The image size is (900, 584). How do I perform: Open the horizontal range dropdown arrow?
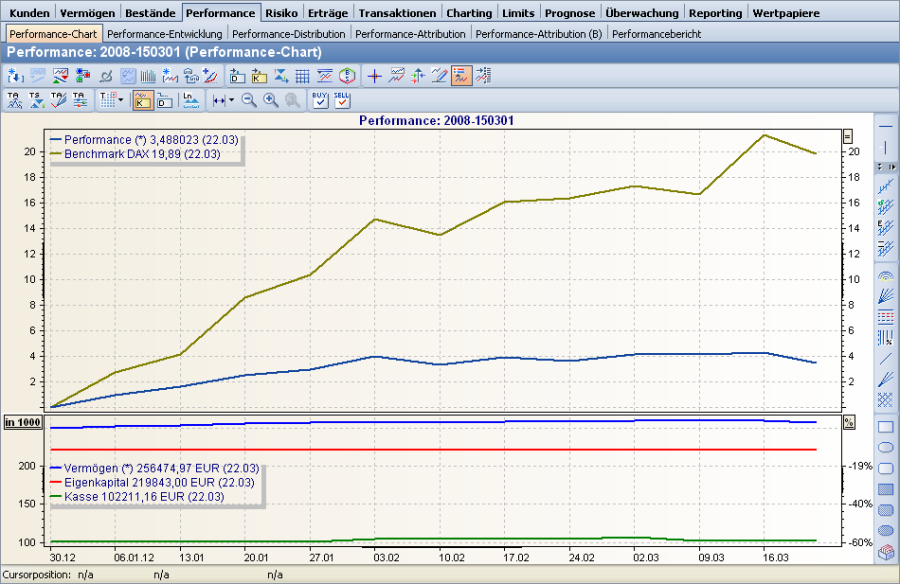[231, 100]
